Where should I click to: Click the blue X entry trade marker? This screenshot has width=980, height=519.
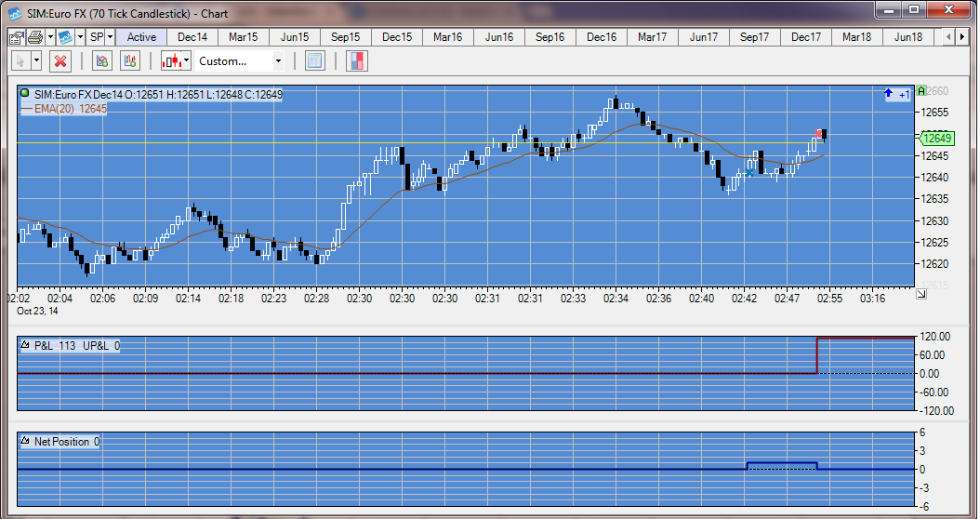(x=749, y=173)
